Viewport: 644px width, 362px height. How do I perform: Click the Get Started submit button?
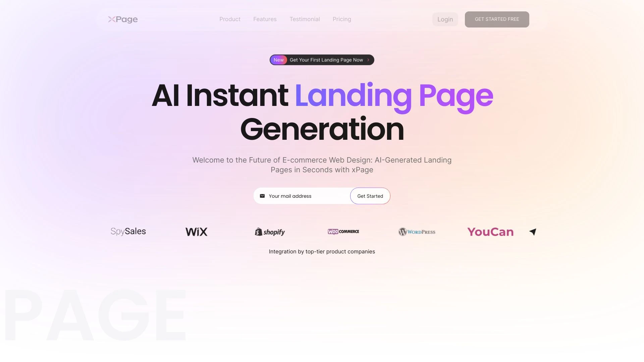coord(370,195)
